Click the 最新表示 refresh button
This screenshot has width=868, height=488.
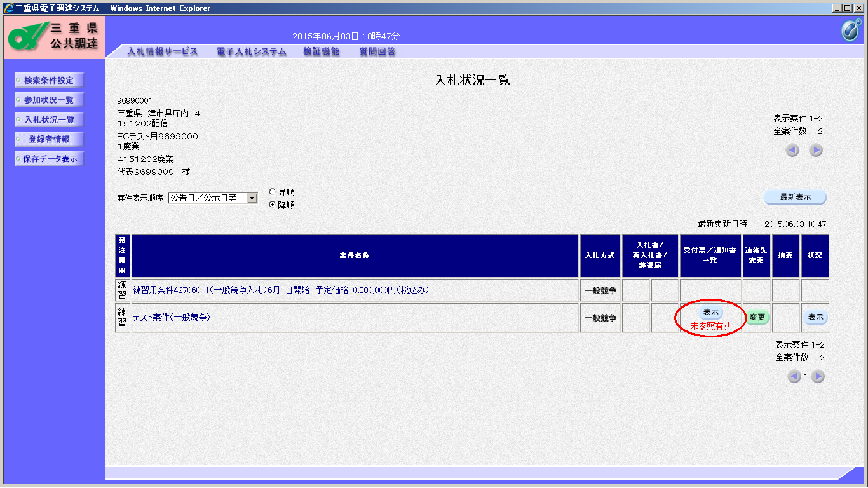(795, 197)
